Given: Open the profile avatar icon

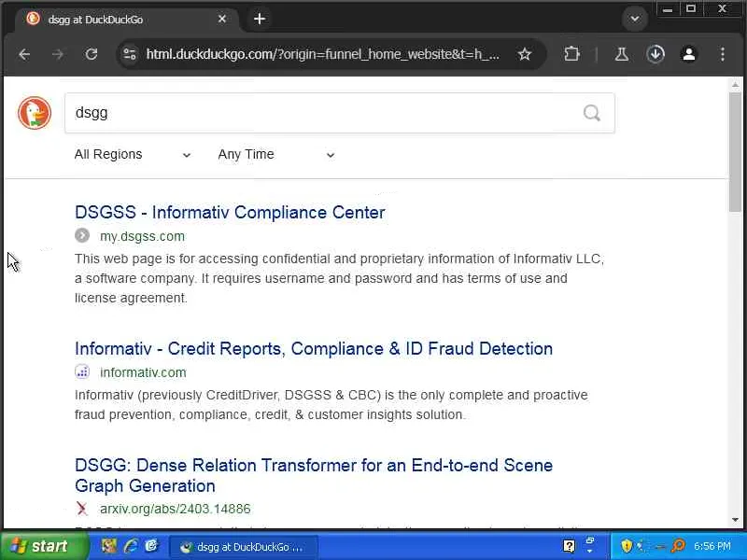Looking at the screenshot, I should (689, 54).
